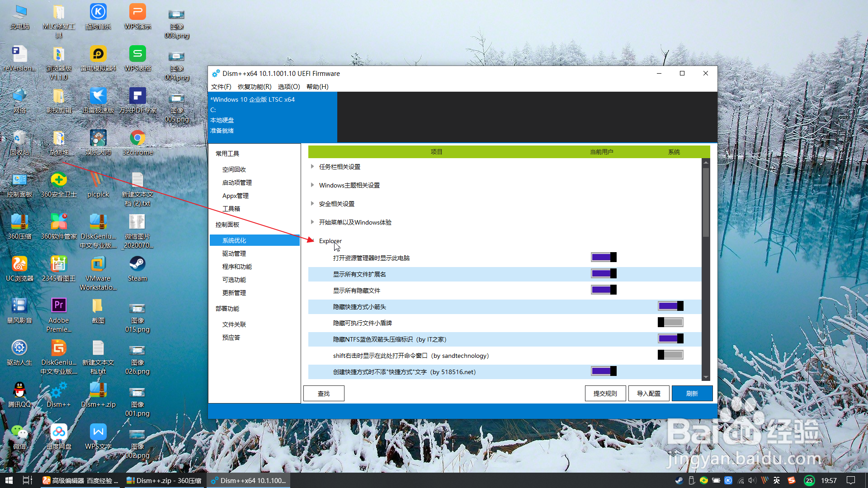Click the 刷新 (Refresh) button
This screenshot has width=868, height=488.
692,393
